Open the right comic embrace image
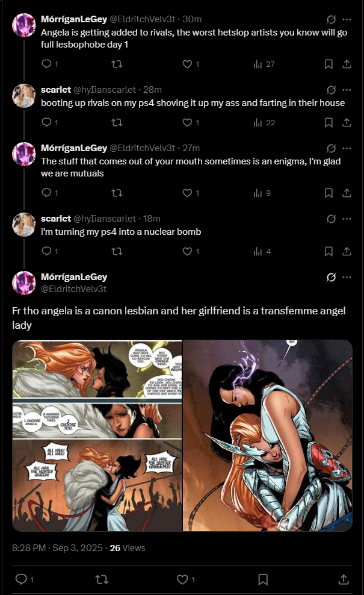364x595 pixels. 268,435
